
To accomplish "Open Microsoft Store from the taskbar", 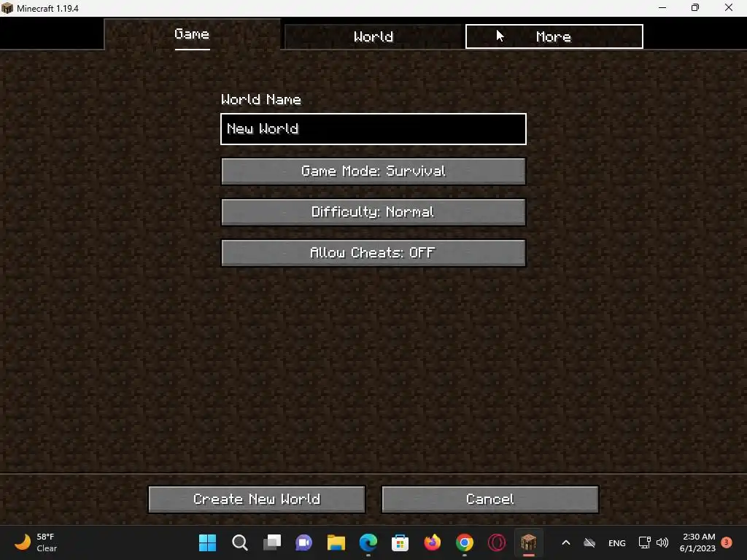I will click(x=400, y=542).
